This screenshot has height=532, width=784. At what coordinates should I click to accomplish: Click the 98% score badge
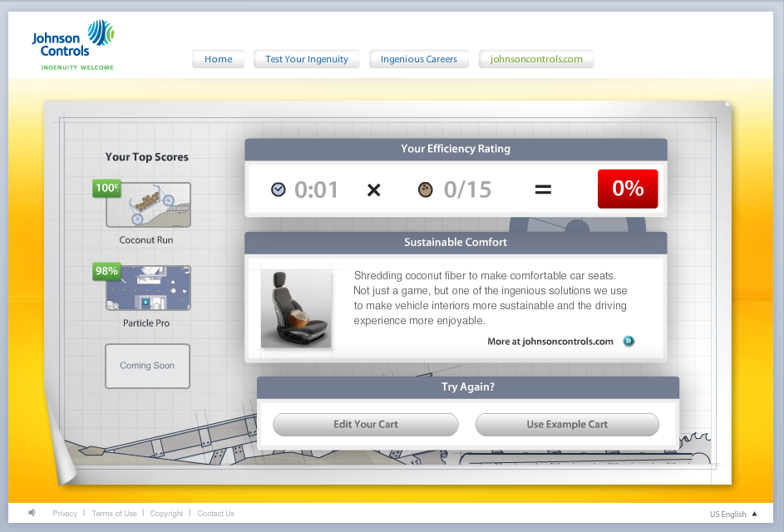click(106, 271)
